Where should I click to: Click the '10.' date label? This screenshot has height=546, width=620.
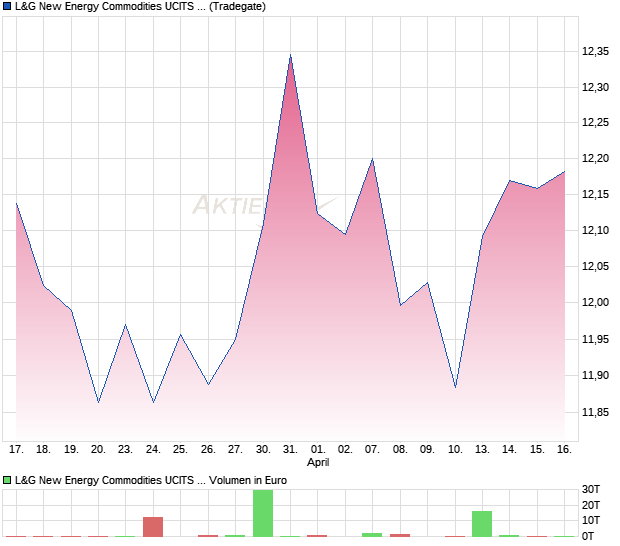[455, 449]
